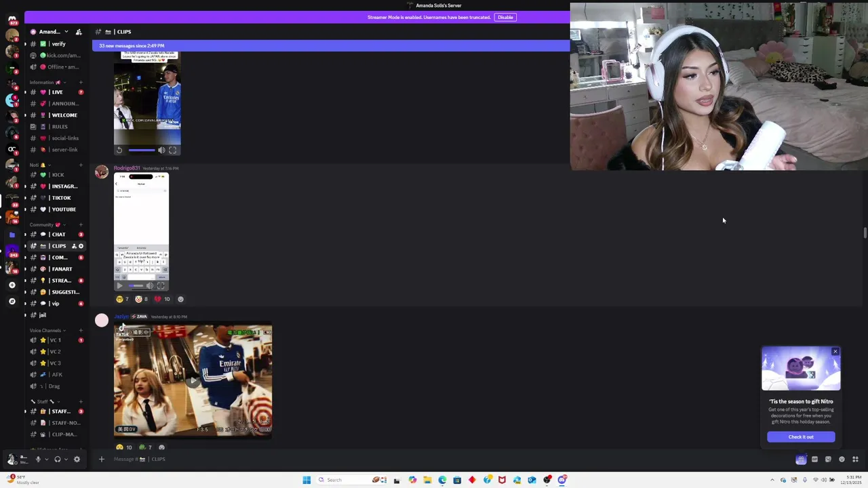
Task: Add a server plus button
Action: click(x=12, y=285)
